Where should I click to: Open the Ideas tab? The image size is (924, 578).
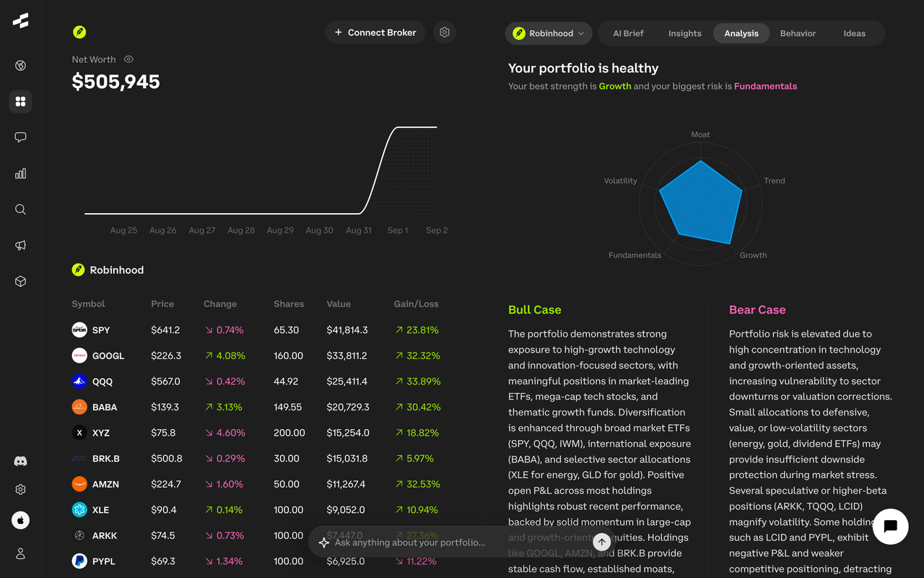coord(854,33)
